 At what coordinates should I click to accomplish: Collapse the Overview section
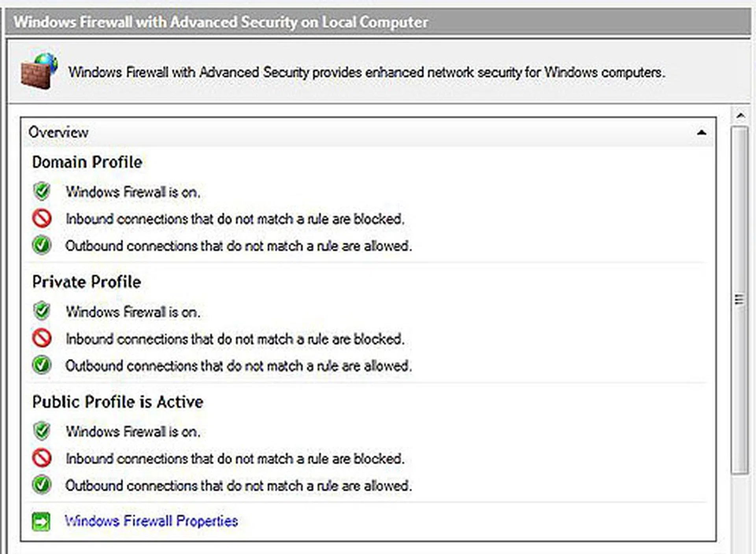[x=702, y=133]
